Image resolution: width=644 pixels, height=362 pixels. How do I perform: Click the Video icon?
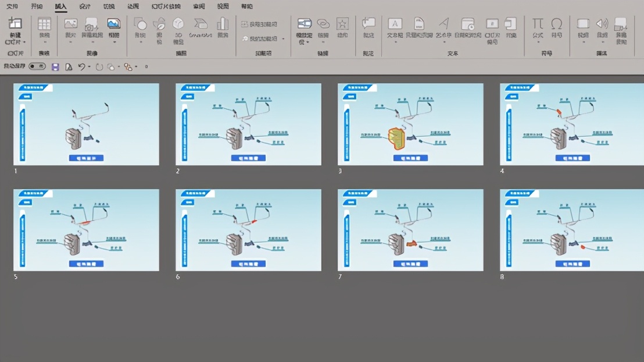[x=583, y=23]
